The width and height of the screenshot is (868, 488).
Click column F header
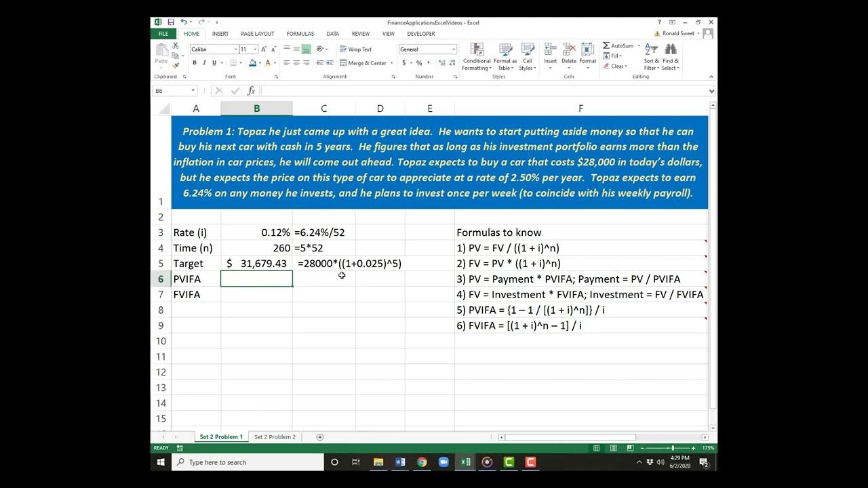coord(580,108)
